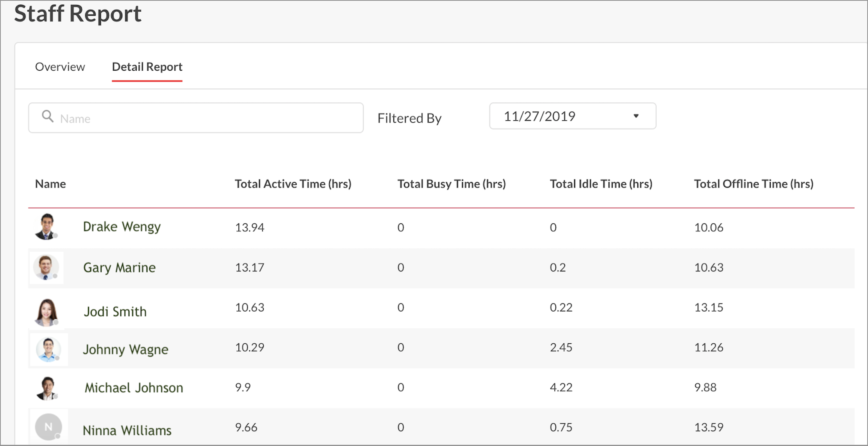Open the 11/27/2019 date filter dropdown
This screenshot has width=868, height=446.
[x=572, y=116]
